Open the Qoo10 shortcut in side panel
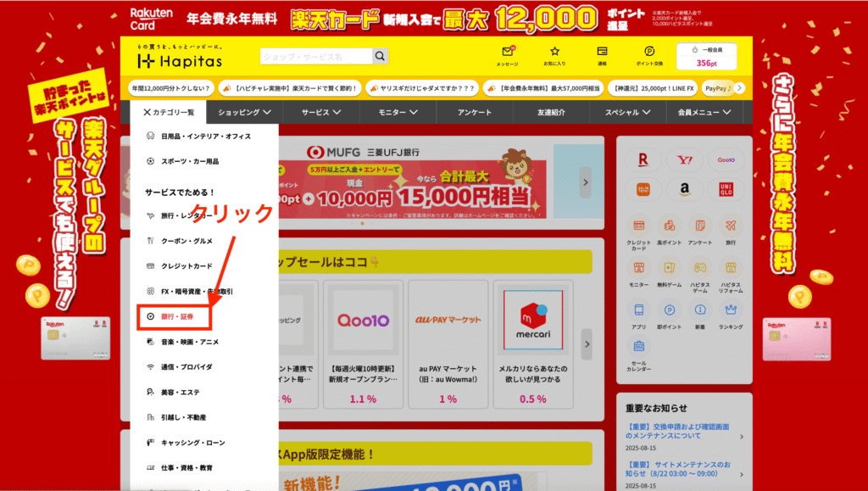This screenshot has height=491, width=868. point(726,160)
